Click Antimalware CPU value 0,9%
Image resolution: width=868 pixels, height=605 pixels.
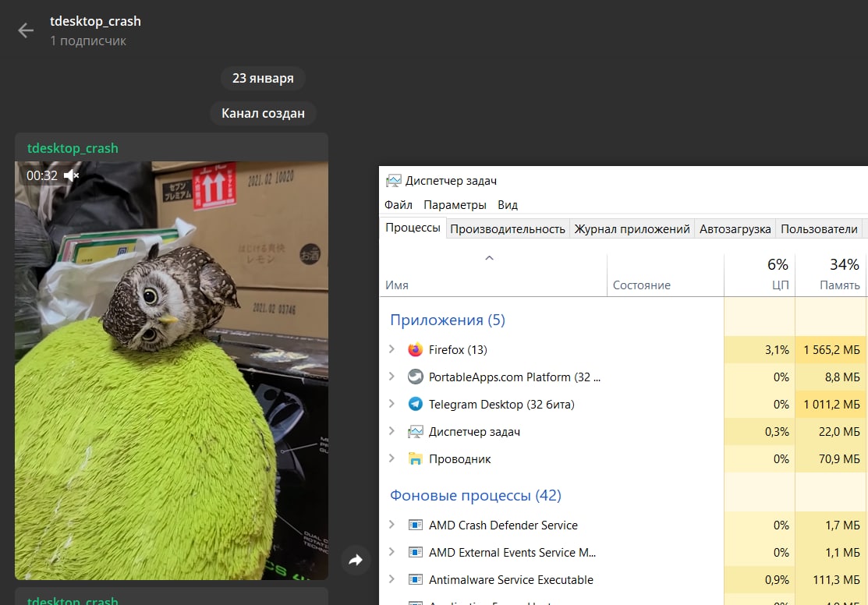coord(777,579)
